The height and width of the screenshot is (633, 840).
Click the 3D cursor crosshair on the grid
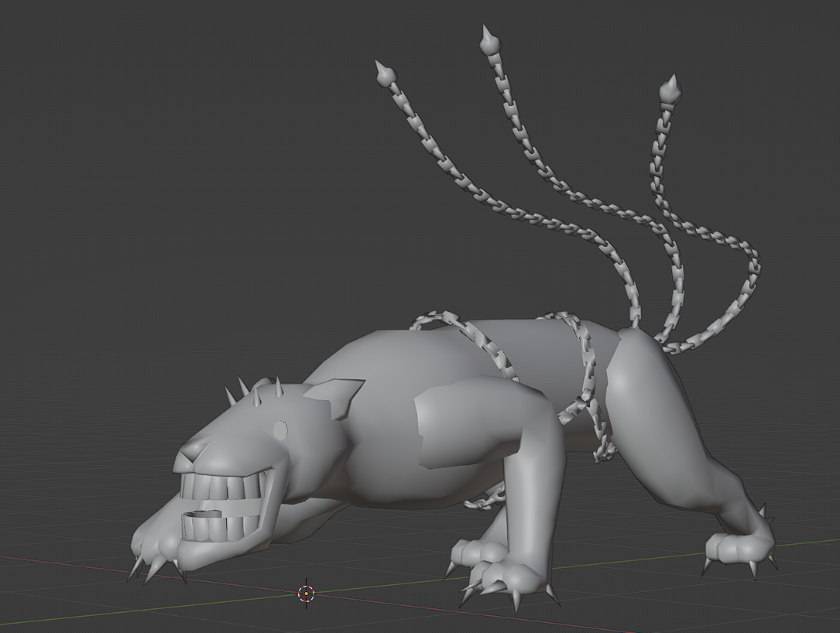(x=306, y=593)
